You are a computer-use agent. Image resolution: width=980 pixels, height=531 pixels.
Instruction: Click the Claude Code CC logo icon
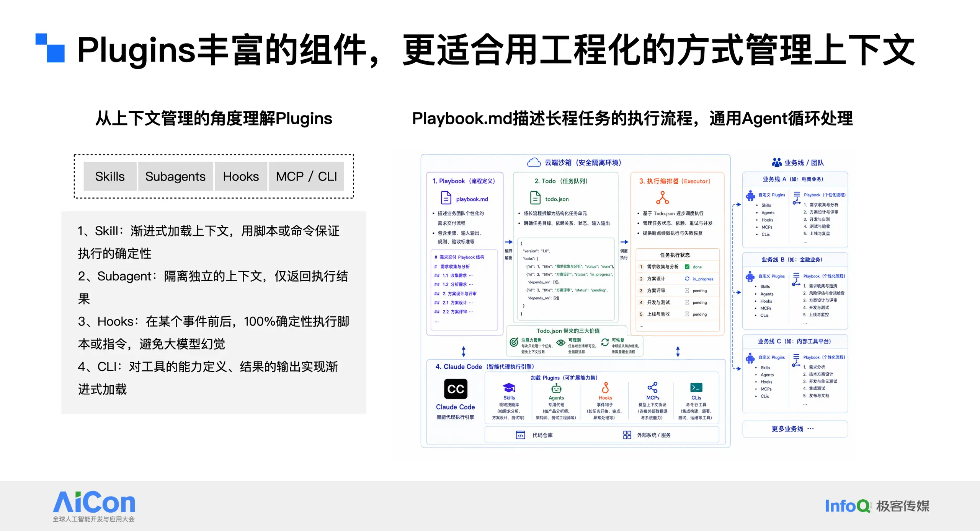[x=456, y=389]
